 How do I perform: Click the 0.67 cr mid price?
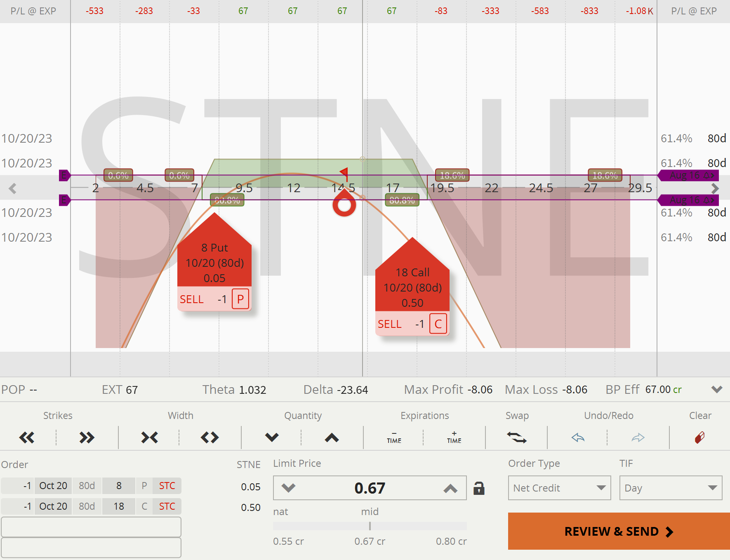pyautogui.click(x=370, y=541)
